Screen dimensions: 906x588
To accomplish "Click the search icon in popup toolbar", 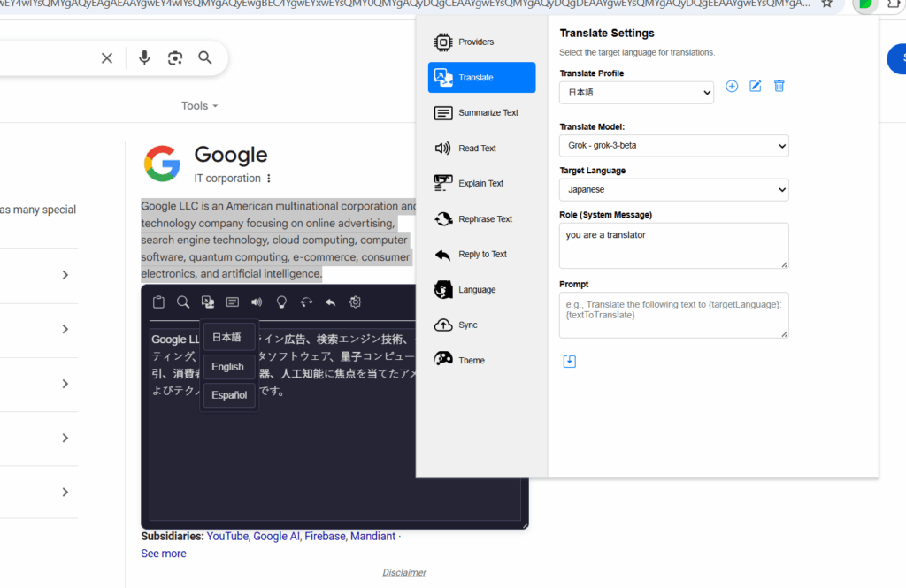I will [183, 302].
